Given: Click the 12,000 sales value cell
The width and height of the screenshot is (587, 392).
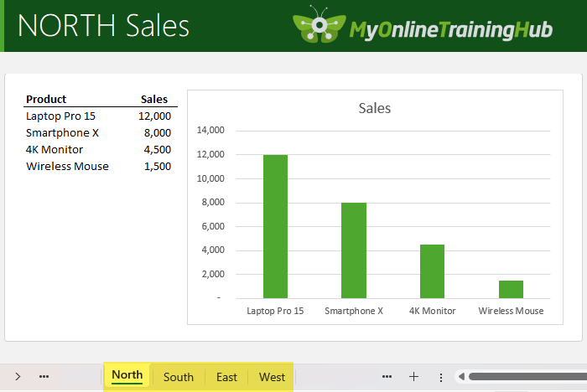Looking at the screenshot, I should [154, 116].
